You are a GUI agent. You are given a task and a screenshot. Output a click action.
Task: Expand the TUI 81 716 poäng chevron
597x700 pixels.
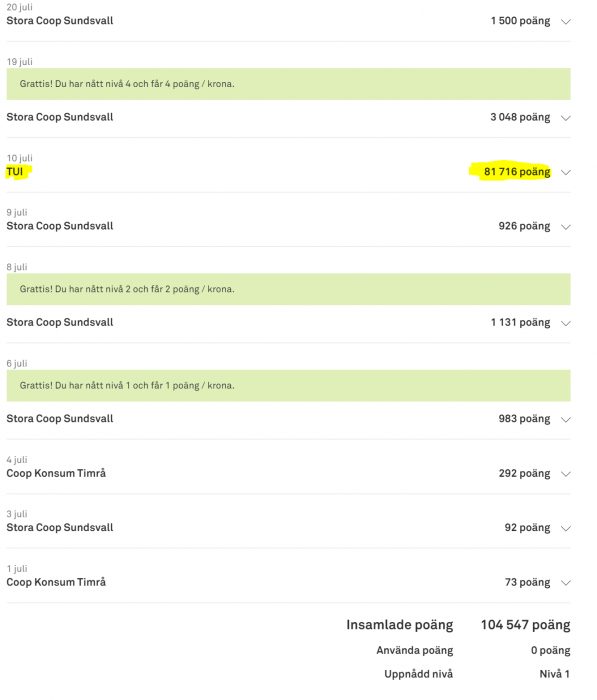[x=566, y=172]
